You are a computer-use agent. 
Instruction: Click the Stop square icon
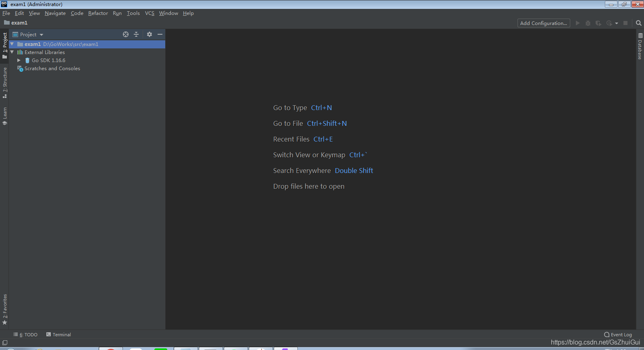point(625,23)
